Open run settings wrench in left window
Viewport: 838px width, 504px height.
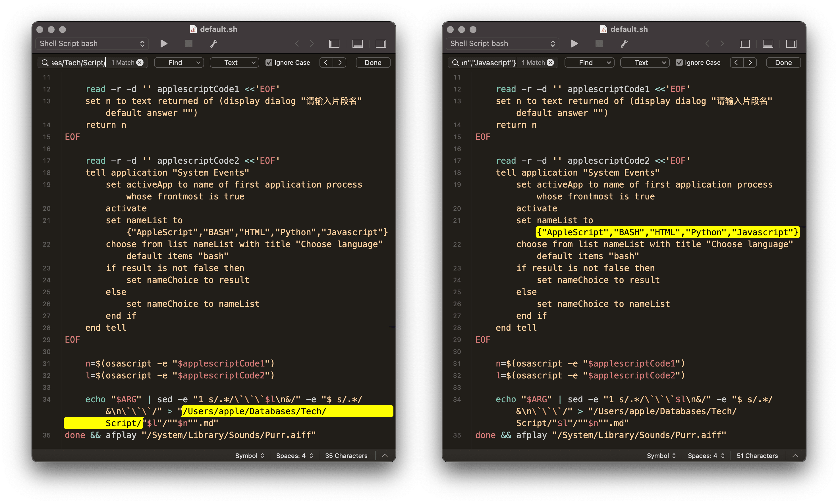coord(213,43)
